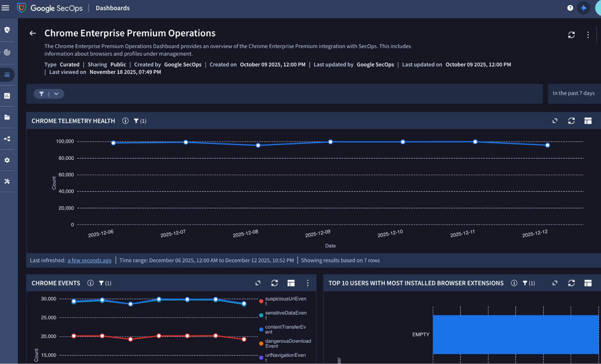
Task: Open the hamburger navigation menu
Action: (x=5, y=8)
